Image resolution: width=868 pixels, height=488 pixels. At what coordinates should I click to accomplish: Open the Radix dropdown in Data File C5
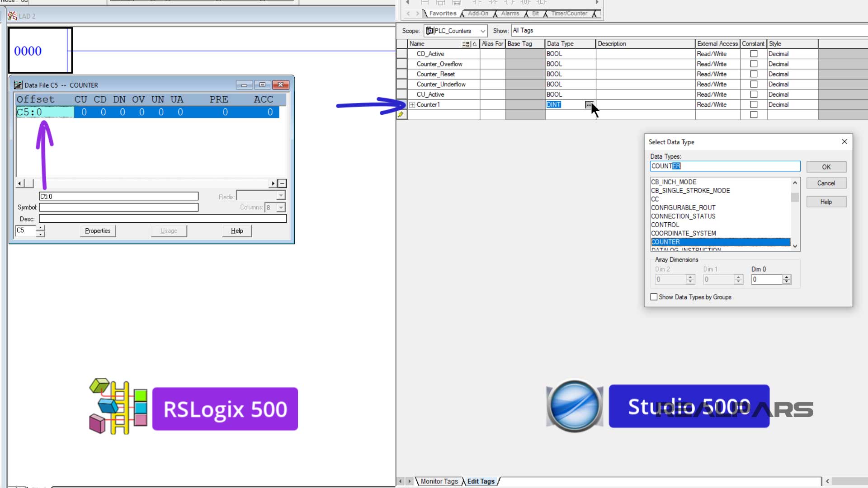click(281, 195)
